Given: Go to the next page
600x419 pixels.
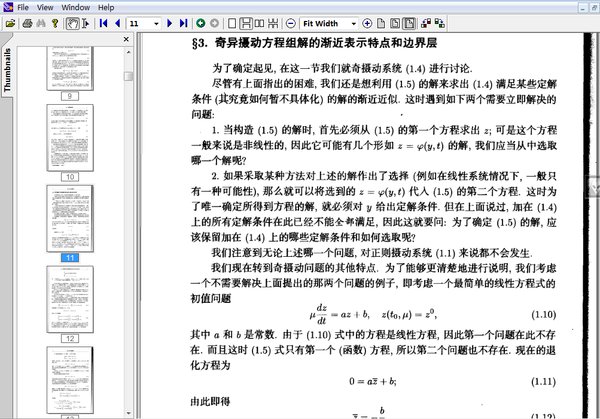Looking at the screenshot, I should click(170, 23).
